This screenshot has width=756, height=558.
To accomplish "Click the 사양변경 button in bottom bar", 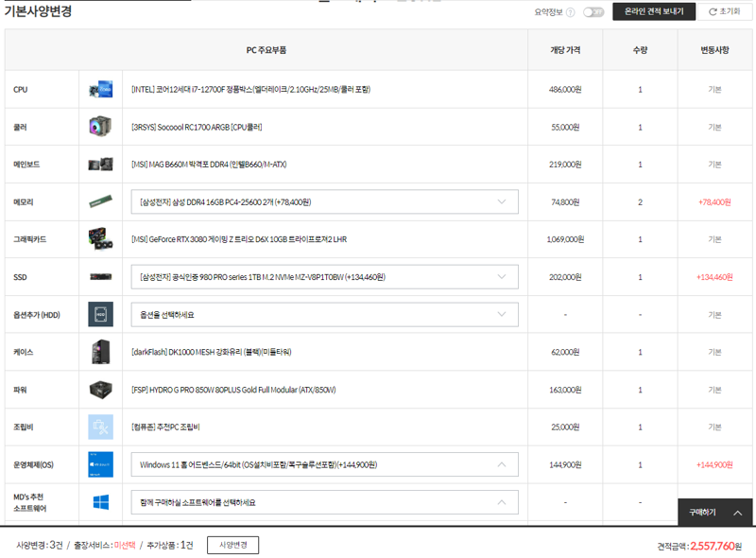I will [x=232, y=545].
